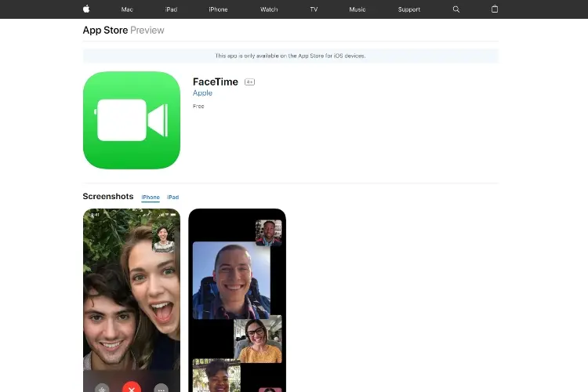The width and height of the screenshot is (588, 392).
Task: Open the TV navigation item
Action: point(314,9)
